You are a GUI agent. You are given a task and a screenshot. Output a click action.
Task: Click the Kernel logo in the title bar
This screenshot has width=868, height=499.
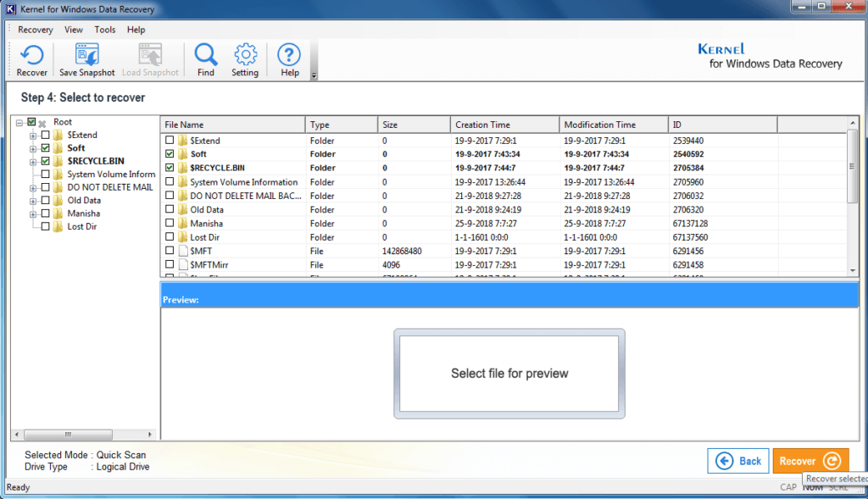(x=8, y=8)
